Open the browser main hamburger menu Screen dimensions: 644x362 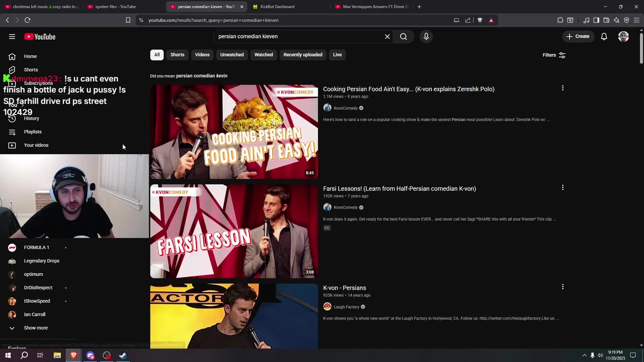(x=636, y=20)
